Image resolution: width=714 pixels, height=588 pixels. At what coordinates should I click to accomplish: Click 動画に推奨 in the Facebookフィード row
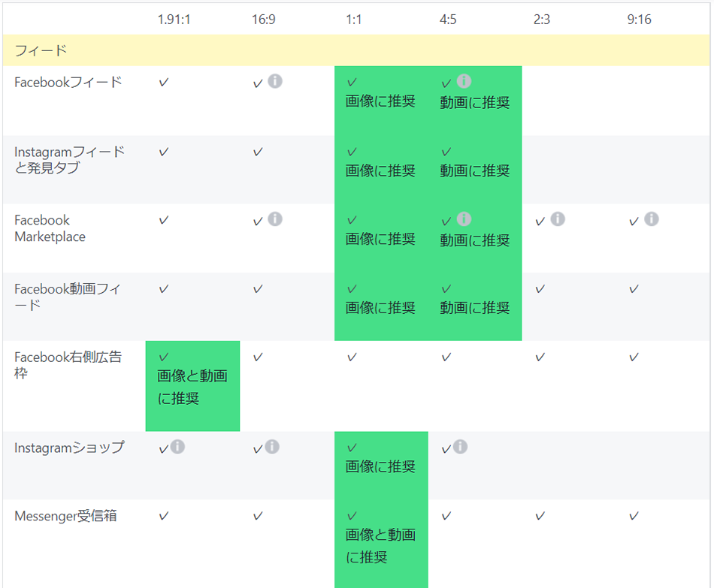(x=474, y=102)
